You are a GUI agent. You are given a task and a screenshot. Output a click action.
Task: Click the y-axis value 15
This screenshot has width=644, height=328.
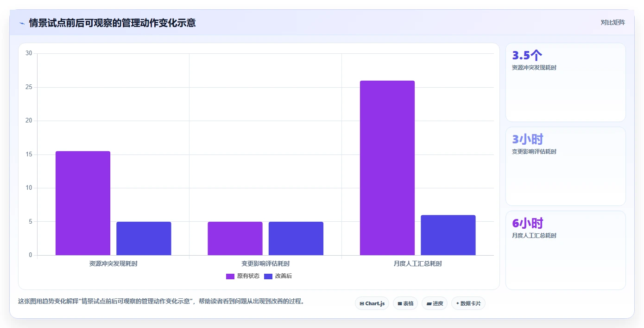point(29,154)
